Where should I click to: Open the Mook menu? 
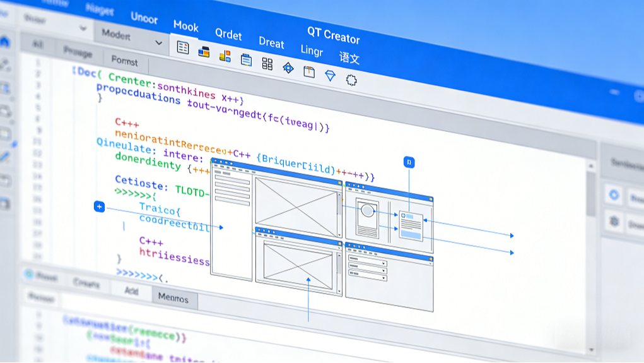186,27
